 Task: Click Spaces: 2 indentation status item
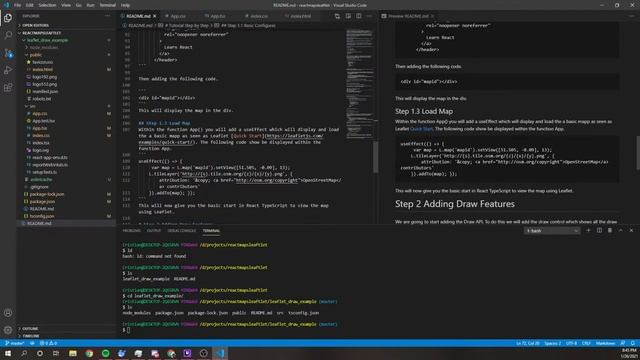pos(553,343)
